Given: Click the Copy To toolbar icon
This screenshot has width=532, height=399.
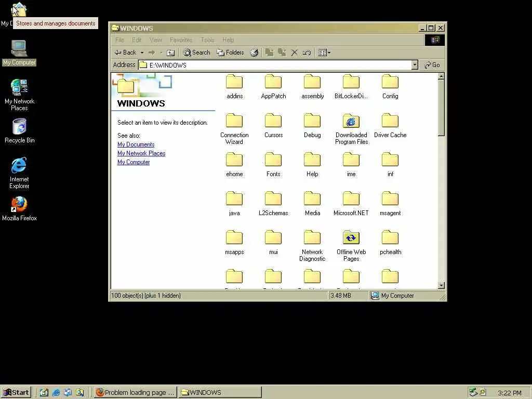Looking at the screenshot, I should coord(282,52).
